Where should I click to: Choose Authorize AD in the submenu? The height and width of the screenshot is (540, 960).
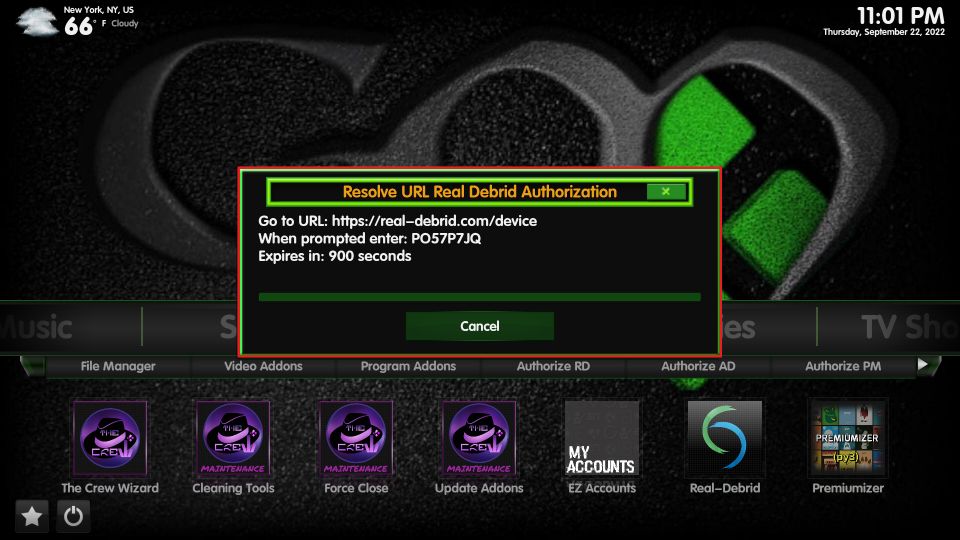(x=698, y=366)
